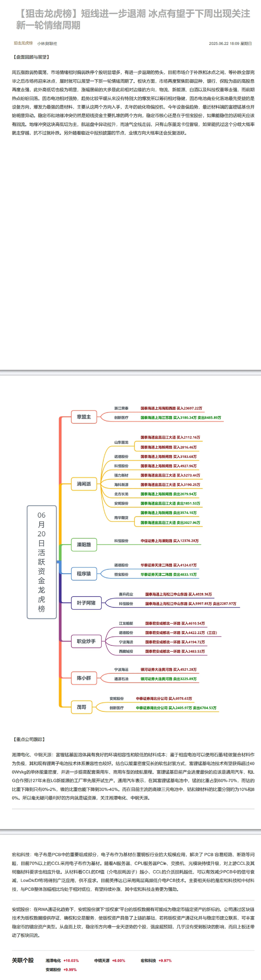The width and height of the screenshot is (261, 980).
Task: Click 创新医疗 under the 茂哥 branch
Action: [x=116, y=708]
